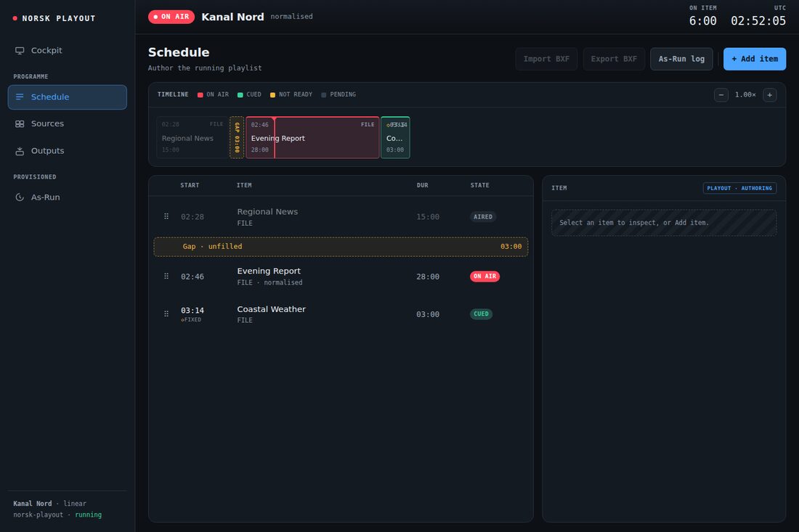Screen dimensions: 799x532
Task: Click the PLAYOUT · AUTHORING badge
Action: (x=739, y=189)
